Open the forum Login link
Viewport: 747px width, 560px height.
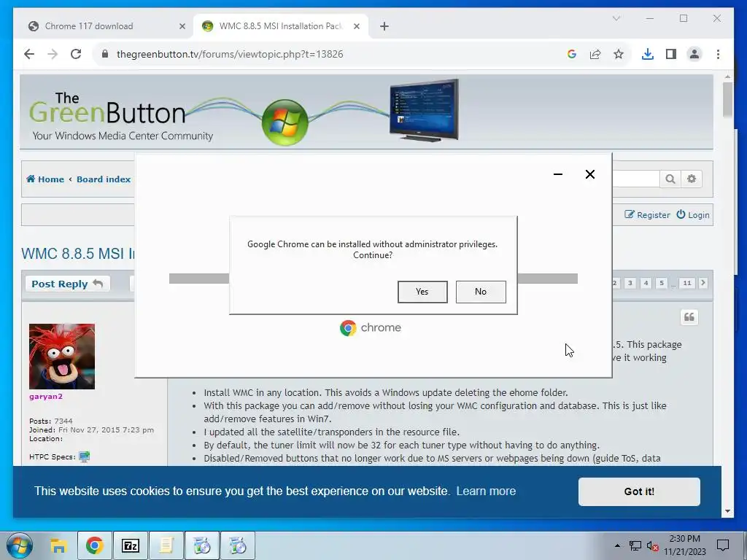[693, 215]
